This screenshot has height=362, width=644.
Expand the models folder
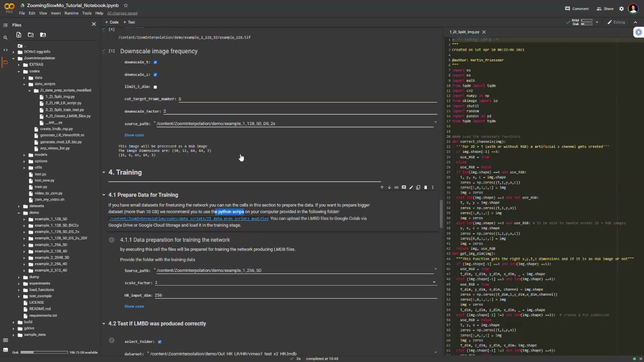click(x=24, y=155)
